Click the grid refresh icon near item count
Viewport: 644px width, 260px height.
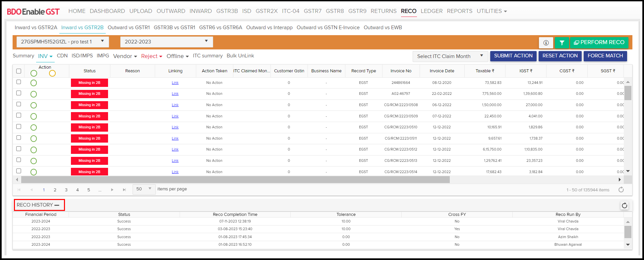point(621,190)
